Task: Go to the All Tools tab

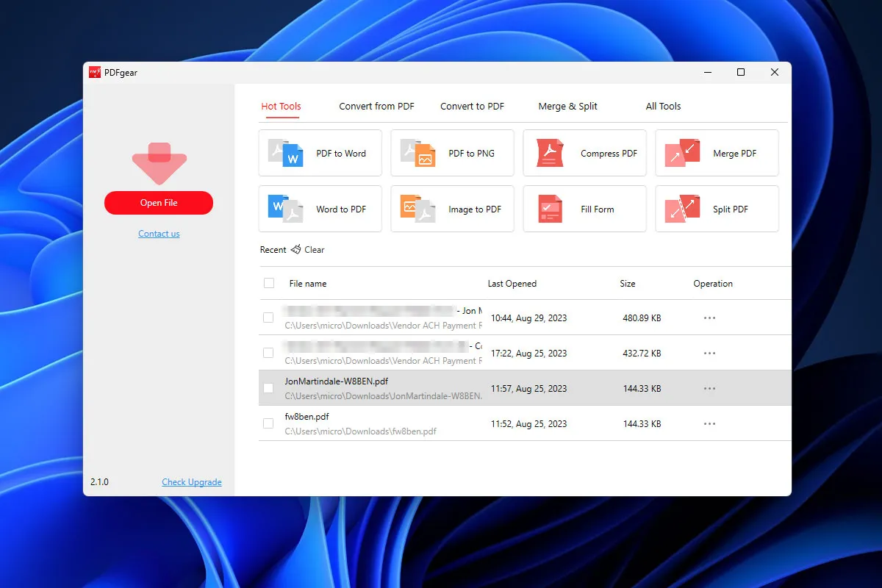Action: point(663,106)
